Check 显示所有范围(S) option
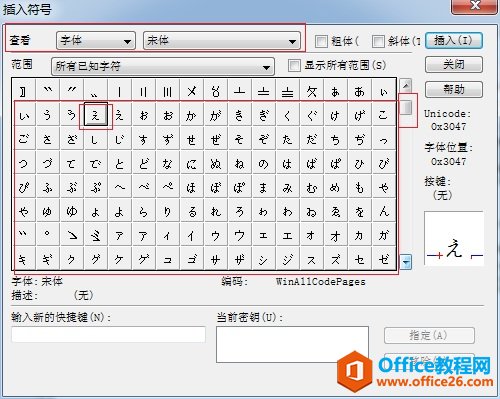 294,65
